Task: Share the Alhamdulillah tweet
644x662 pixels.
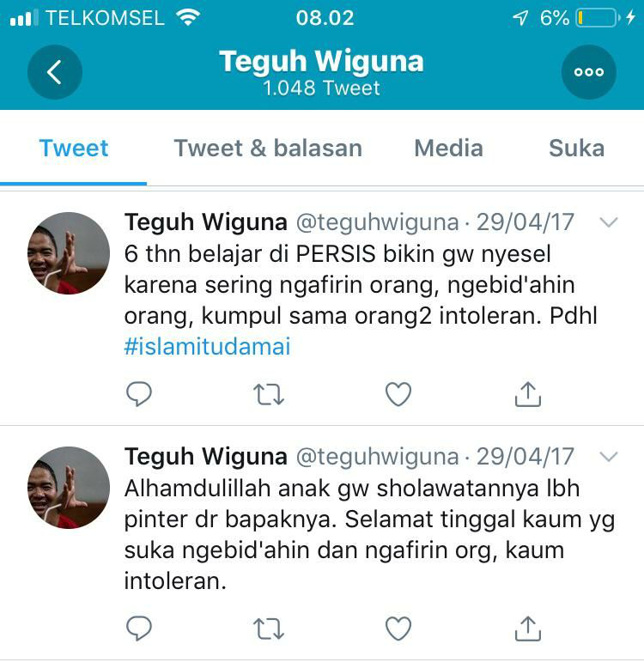Action: click(528, 629)
